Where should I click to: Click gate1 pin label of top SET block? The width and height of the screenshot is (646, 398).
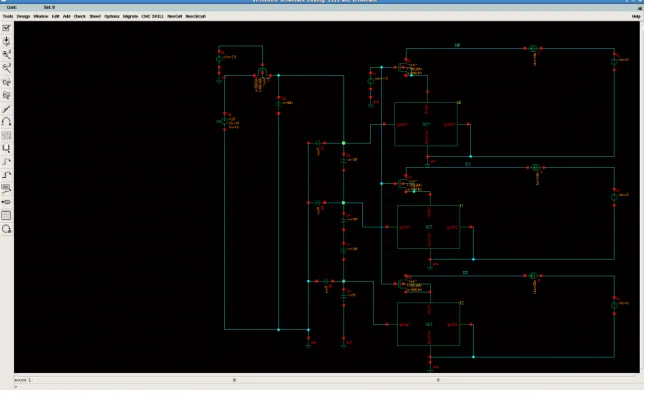click(x=403, y=124)
